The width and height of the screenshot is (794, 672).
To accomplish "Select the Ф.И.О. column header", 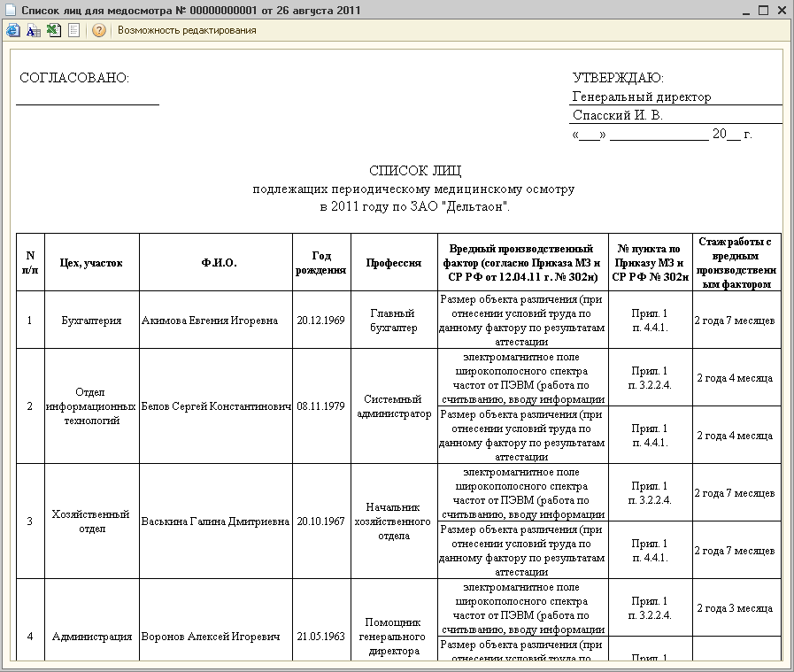I will 216,262.
